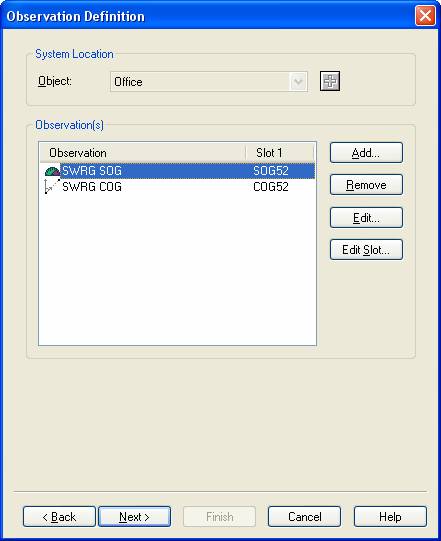
Task: Click the SOG52 slot cell
Action: pos(271,171)
